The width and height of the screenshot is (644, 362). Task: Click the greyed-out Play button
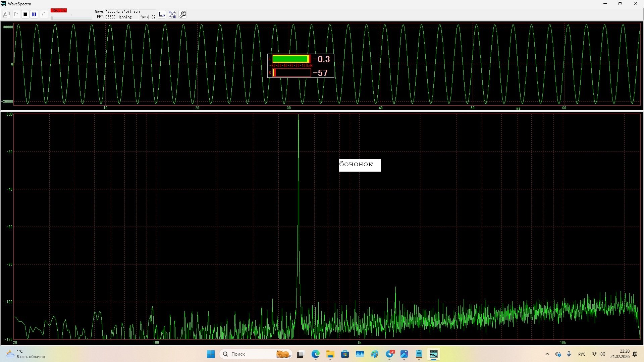tap(16, 14)
